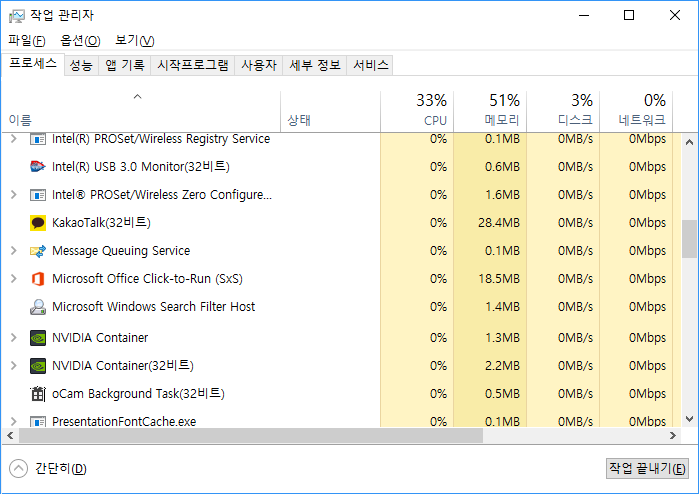This screenshot has width=699, height=494.
Task: Switch to the 시작프로그램 tab
Action: click(x=193, y=66)
